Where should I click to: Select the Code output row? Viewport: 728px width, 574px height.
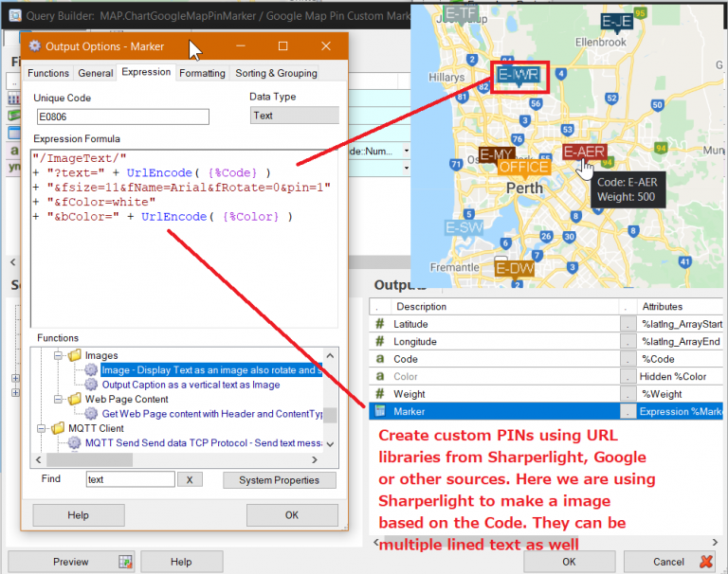pyautogui.click(x=546, y=359)
